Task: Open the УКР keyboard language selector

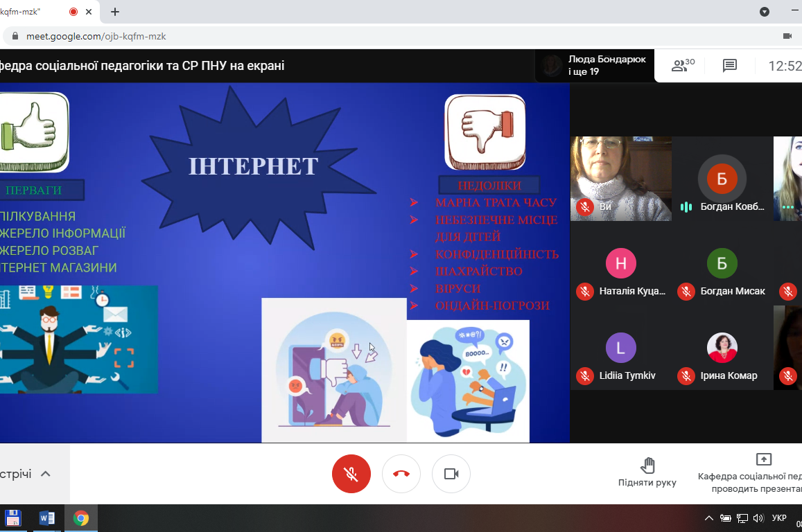Action: 779,518
